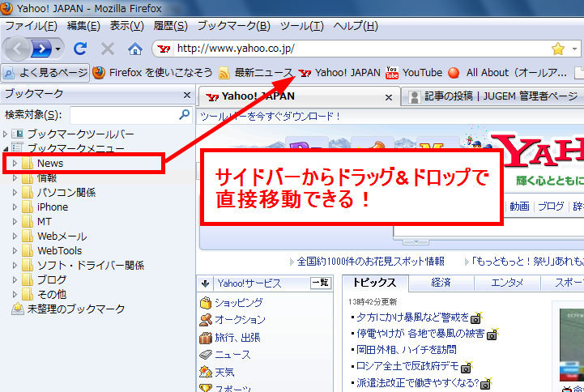
Task: Click ツールバーを今すぐダウンロード link
Action: coord(271,117)
